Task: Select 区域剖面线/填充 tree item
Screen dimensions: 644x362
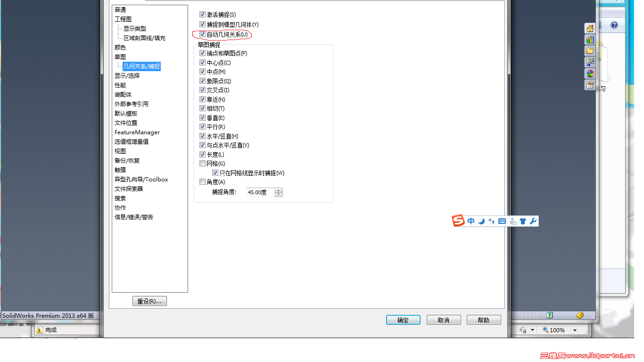Action: click(145, 38)
